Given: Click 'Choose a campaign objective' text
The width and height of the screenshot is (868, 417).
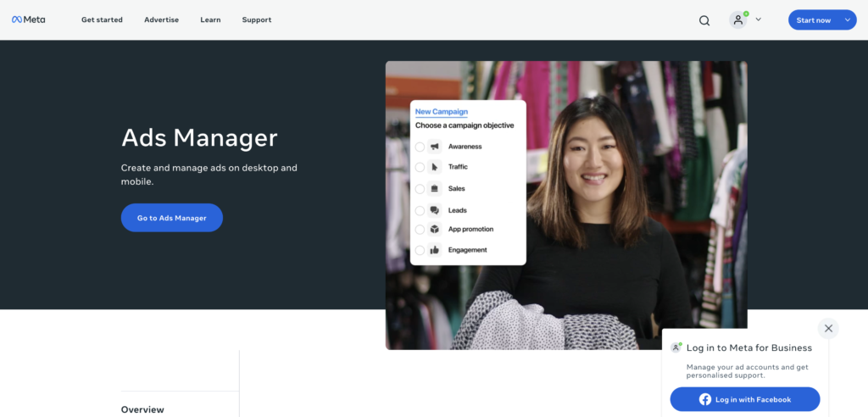Looking at the screenshot, I should 465,125.
